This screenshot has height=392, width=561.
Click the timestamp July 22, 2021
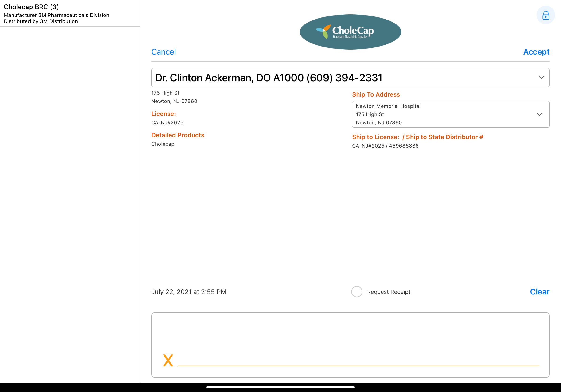189,292
